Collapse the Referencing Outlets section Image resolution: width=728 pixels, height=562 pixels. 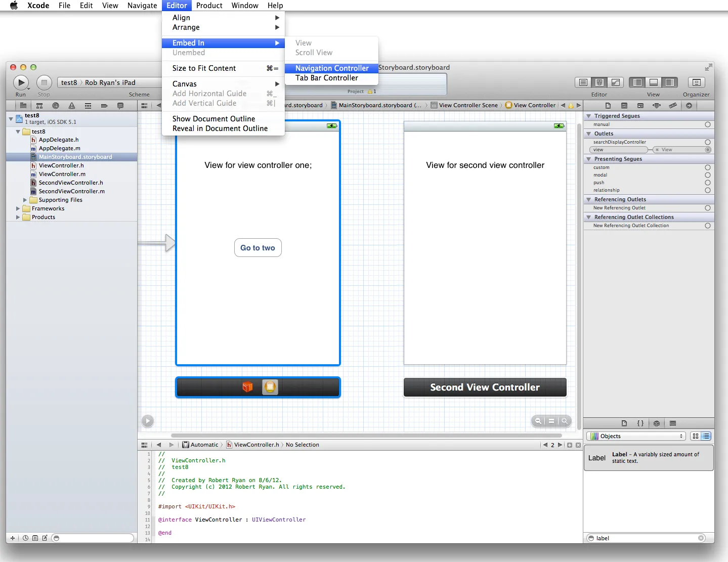588,200
